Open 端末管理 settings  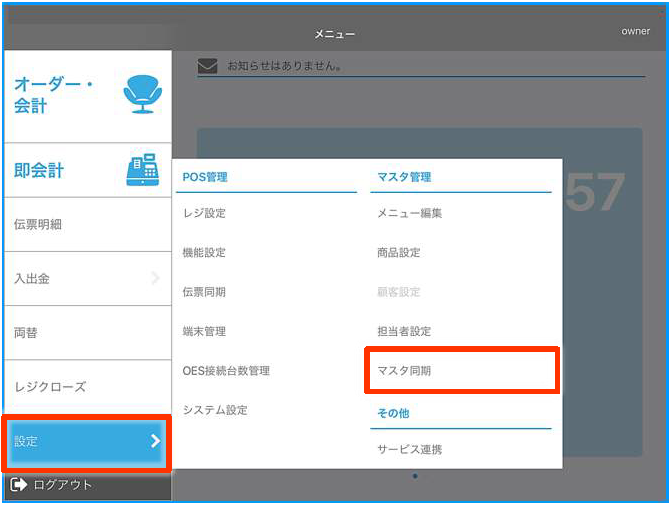tap(204, 331)
